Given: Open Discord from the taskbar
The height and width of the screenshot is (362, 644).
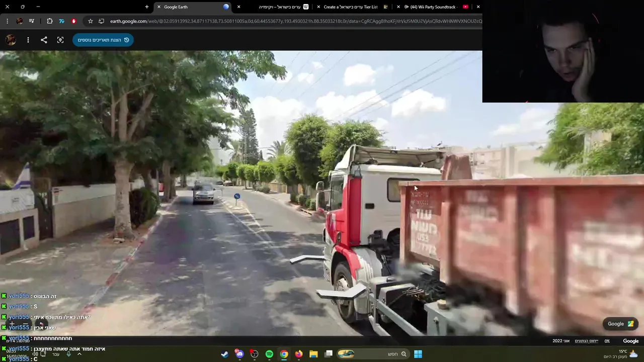Looking at the screenshot, I should point(239,354).
